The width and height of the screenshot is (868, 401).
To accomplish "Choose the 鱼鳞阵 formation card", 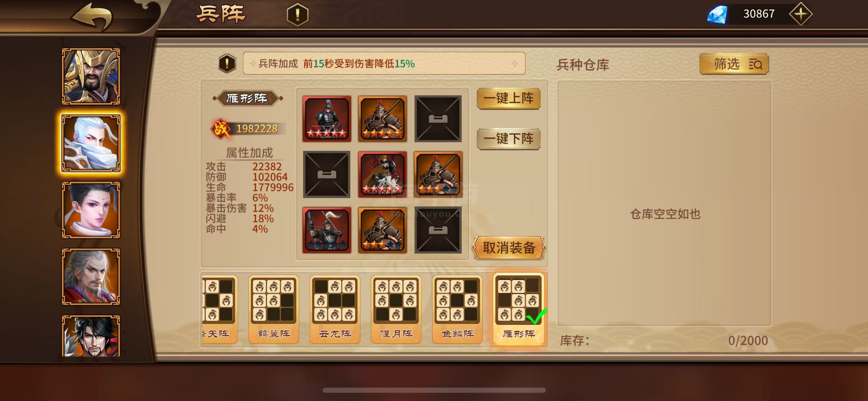I will point(457,309).
